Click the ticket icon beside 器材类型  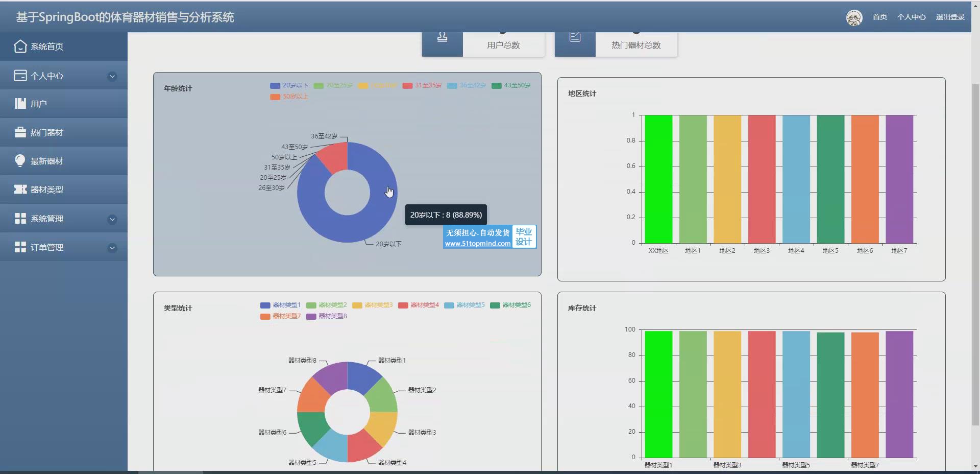20,189
